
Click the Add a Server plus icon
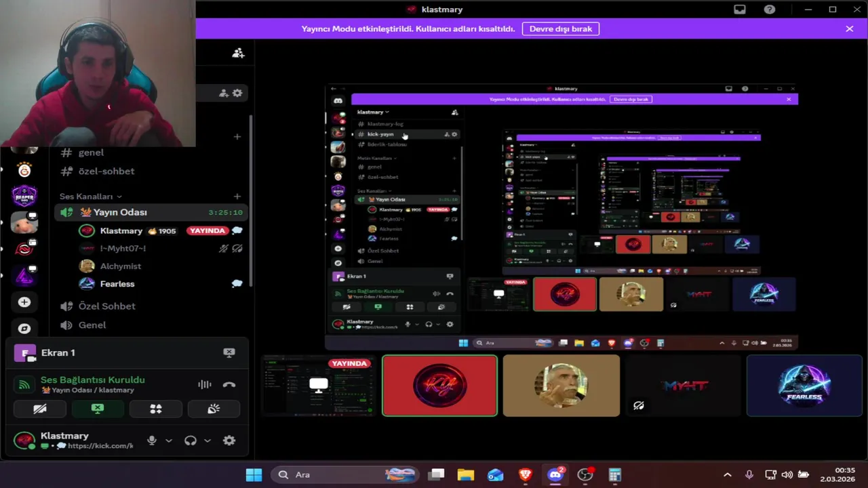click(24, 302)
